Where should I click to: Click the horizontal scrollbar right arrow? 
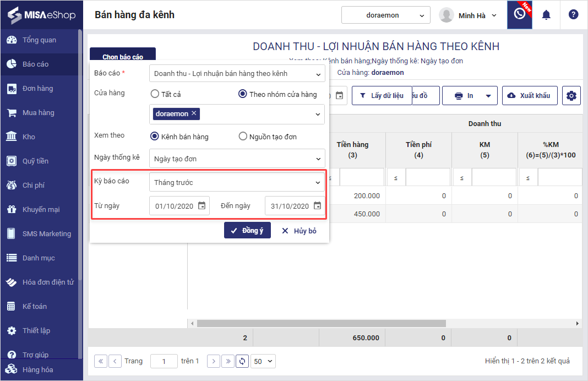tap(578, 323)
